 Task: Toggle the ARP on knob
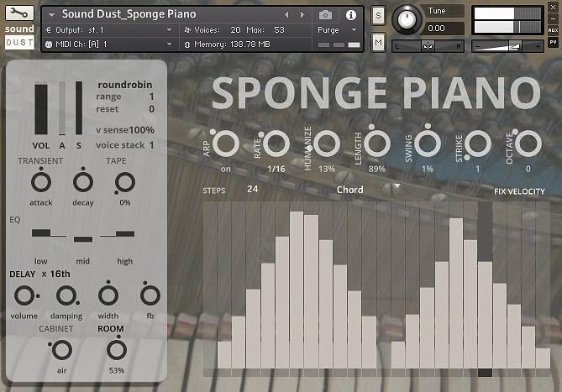[x=226, y=144]
